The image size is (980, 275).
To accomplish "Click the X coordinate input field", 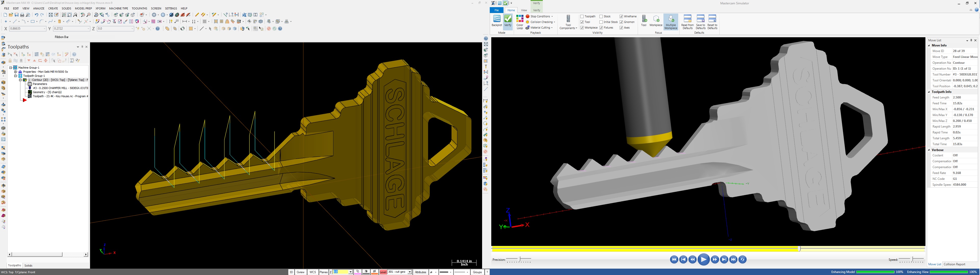I will point(28,29).
